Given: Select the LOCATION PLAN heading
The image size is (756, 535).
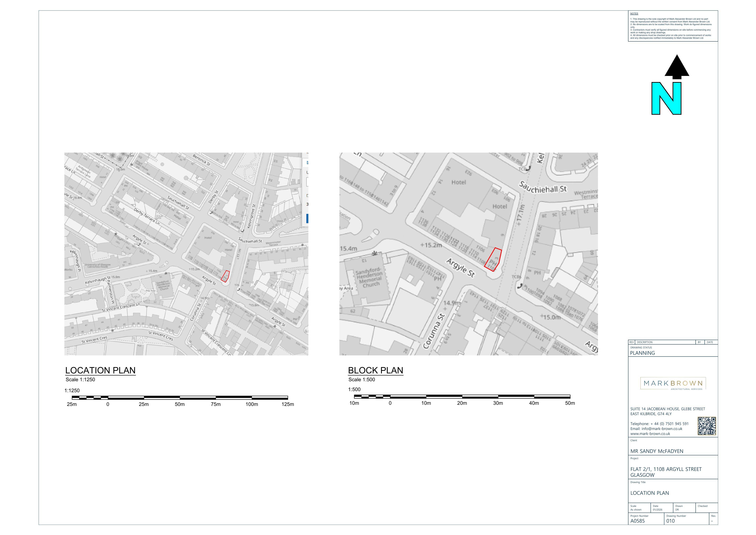Looking at the screenshot, I should pyautogui.click(x=100, y=370).
